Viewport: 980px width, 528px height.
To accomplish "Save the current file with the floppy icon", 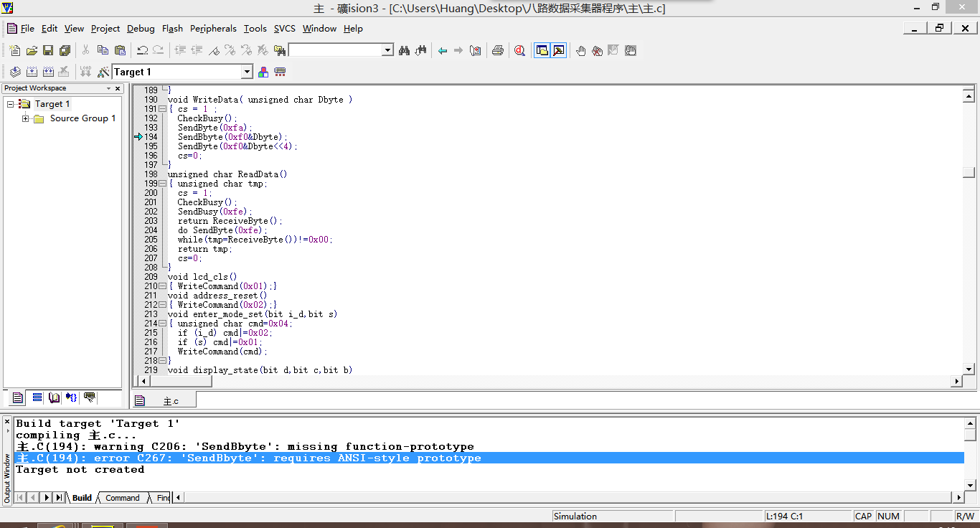I will pos(48,50).
